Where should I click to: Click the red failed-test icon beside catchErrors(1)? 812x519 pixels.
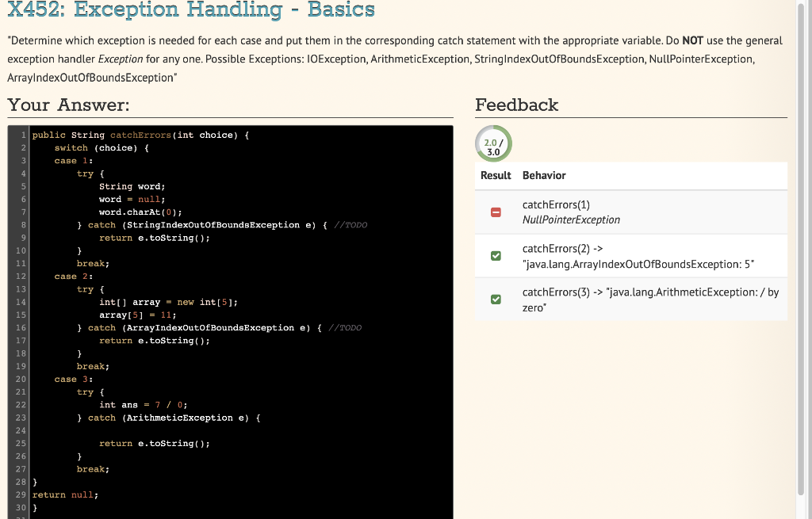click(x=496, y=212)
